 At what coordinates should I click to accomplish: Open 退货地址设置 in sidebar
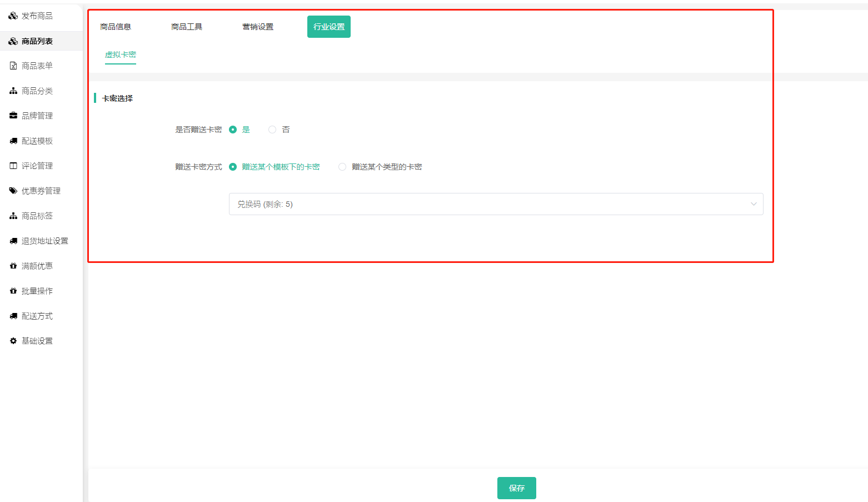coord(44,241)
